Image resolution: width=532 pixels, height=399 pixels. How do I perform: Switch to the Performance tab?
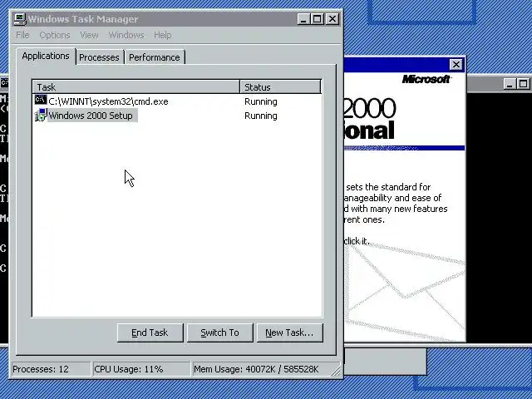155,57
